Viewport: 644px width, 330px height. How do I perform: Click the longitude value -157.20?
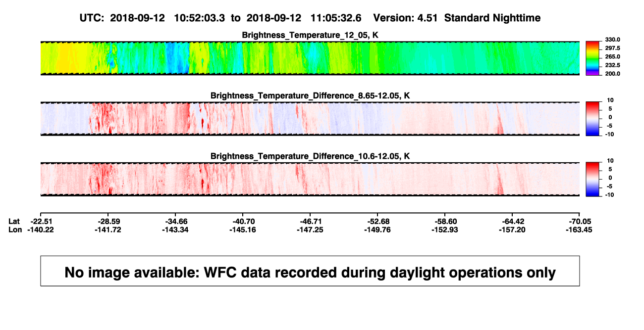coord(513,230)
